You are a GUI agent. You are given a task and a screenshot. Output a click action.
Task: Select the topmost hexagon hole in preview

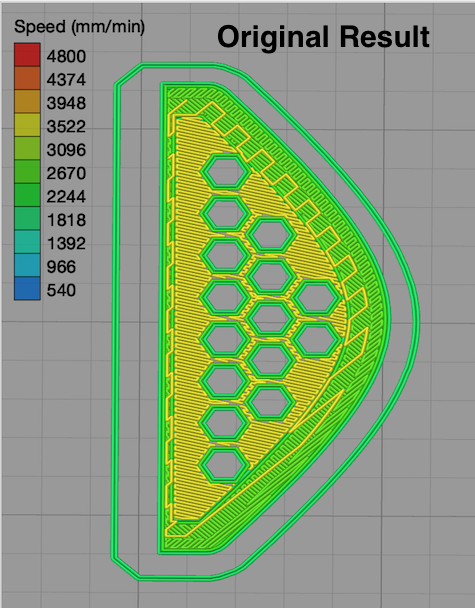click(226, 172)
